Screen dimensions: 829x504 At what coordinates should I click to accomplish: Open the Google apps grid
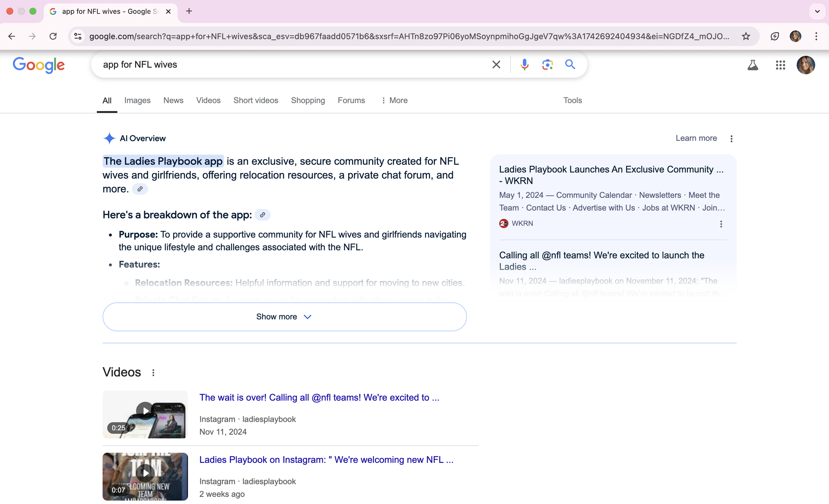click(x=780, y=65)
